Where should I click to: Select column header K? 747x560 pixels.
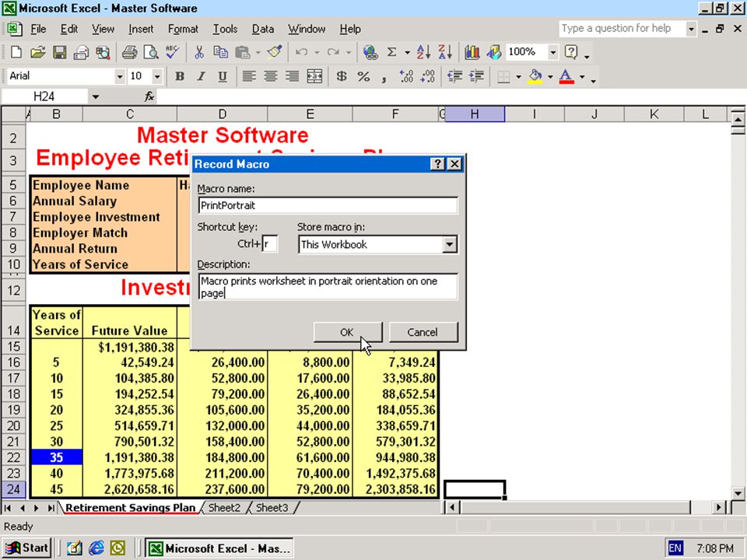point(654,114)
